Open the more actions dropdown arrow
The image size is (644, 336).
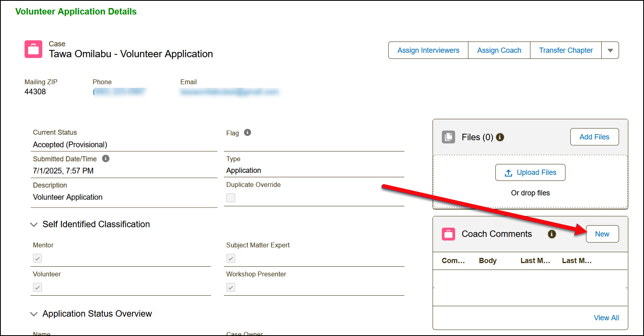pos(610,50)
